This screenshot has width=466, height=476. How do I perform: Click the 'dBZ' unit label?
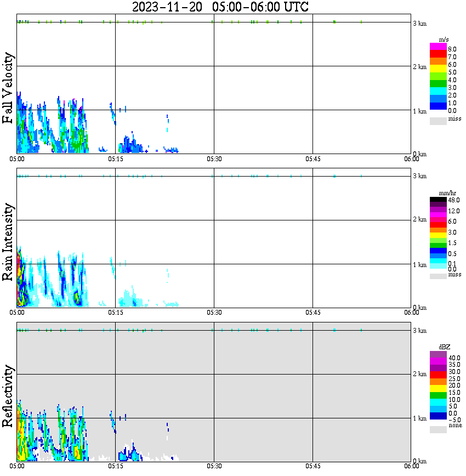pyautogui.click(x=445, y=347)
